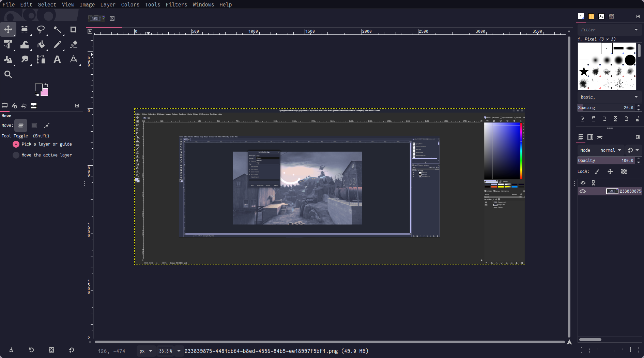644x358 pixels.
Task: Click the pink background color swatch
Action: click(45, 93)
